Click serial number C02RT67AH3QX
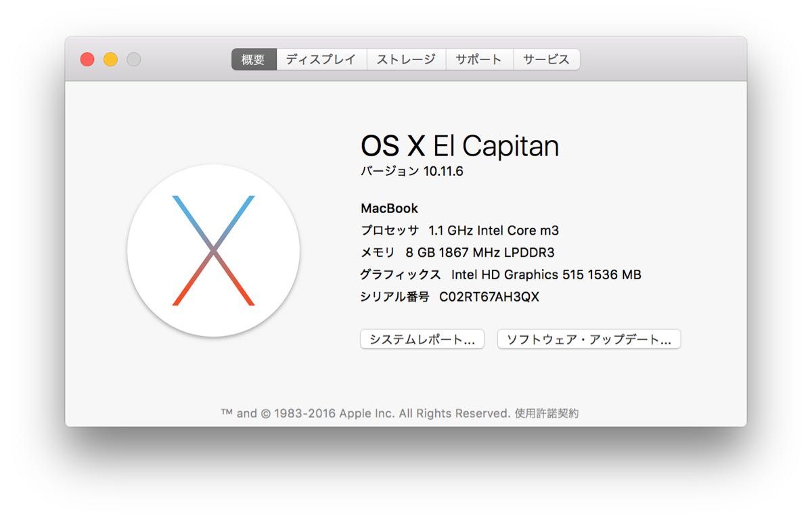The width and height of the screenshot is (812, 520). click(x=489, y=297)
